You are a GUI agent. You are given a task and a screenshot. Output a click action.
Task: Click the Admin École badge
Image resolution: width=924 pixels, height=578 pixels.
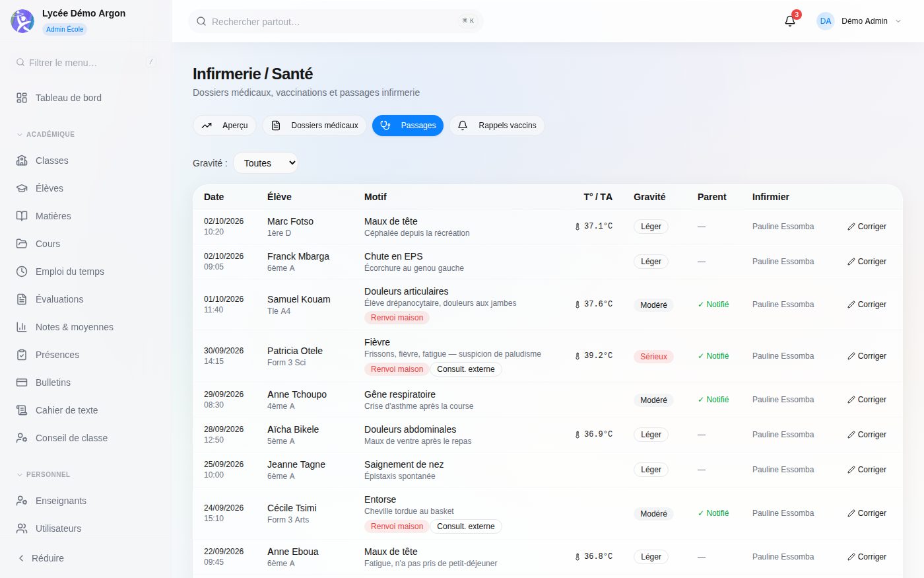(x=65, y=29)
